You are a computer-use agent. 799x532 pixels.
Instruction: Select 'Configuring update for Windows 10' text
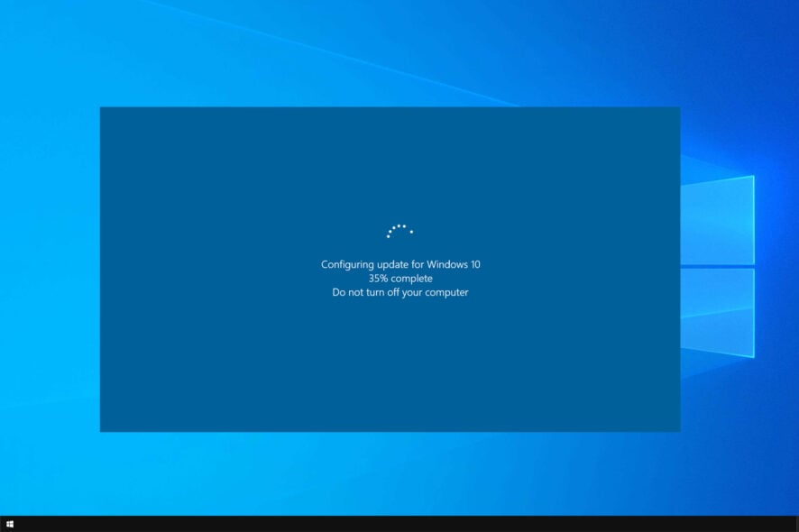(400, 264)
